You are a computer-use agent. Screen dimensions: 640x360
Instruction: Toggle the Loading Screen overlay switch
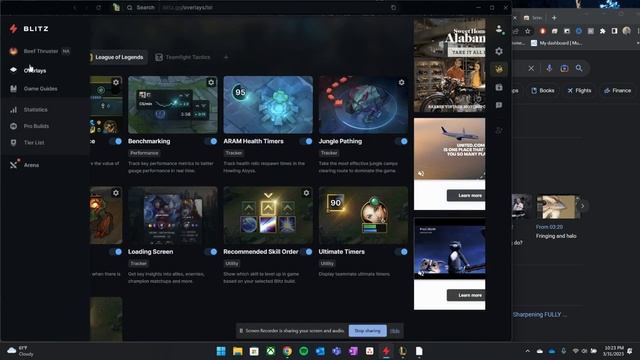click(x=211, y=252)
